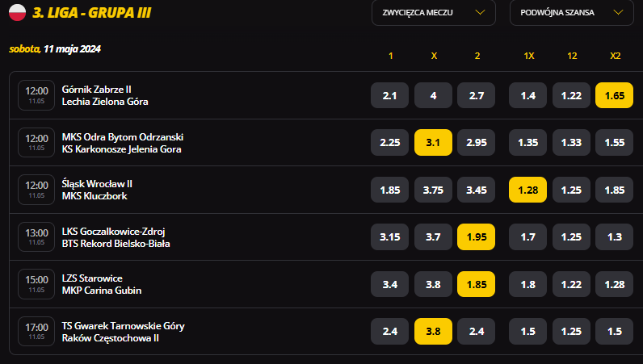This screenshot has height=364, width=643.
Task: Click Zwycięzca Meczu dropdown chevron arrow
Action: click(x=480, y=13)
